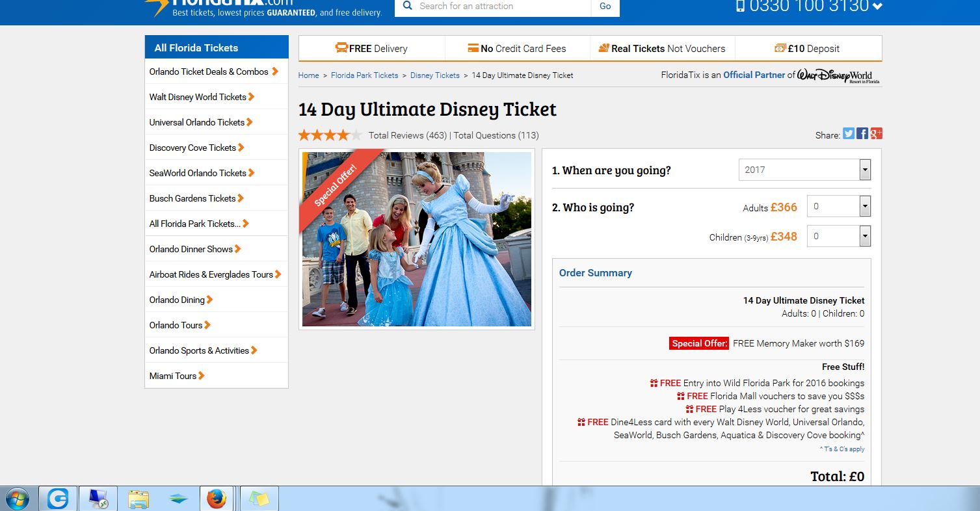Screen dimensions: 980x511
Task: Expand the phone number dropdown arrow
Action: click(x=877, y=7)
